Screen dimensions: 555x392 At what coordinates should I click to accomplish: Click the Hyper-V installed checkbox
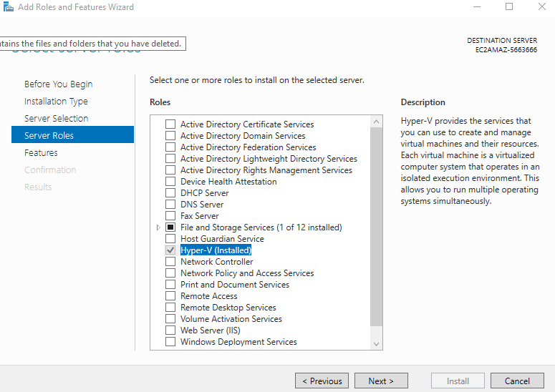coord(170,250)
